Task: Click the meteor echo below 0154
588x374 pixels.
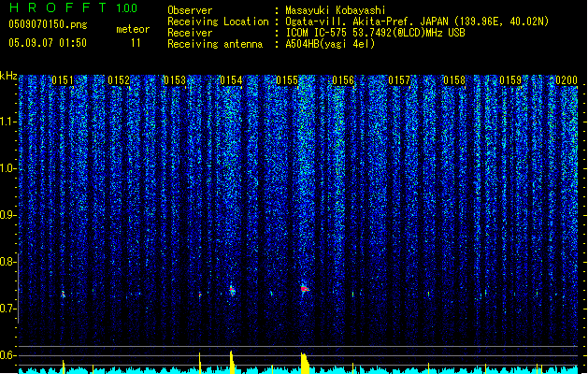Action: coord(232,291)
